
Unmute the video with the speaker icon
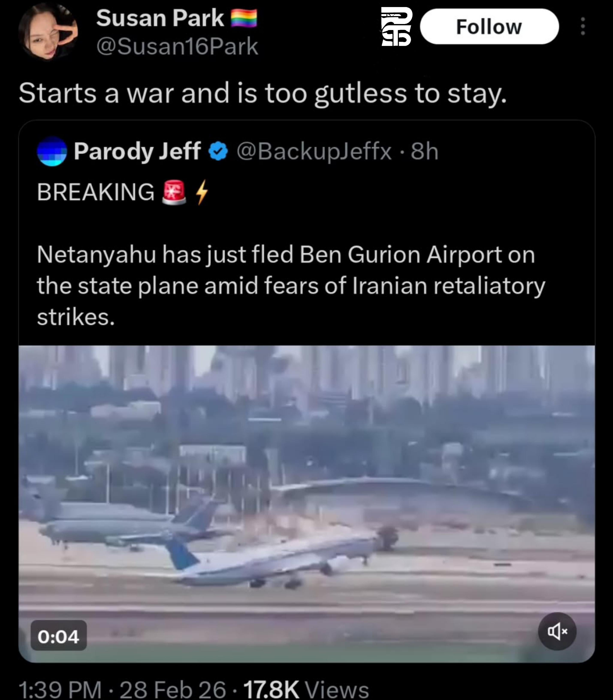pos(557,631)
